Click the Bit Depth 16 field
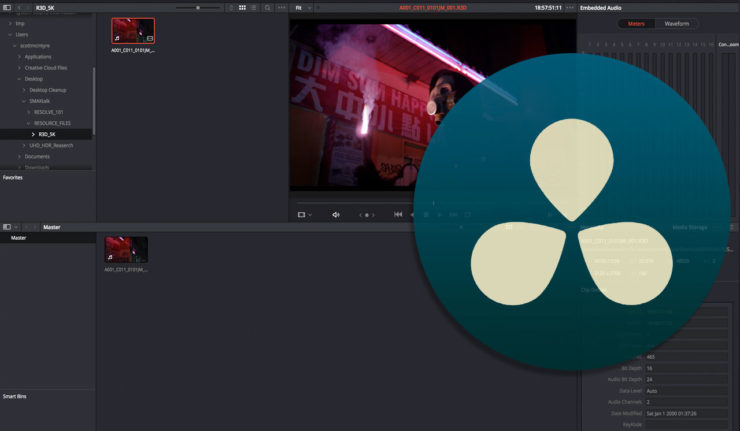 click(686, 368)
